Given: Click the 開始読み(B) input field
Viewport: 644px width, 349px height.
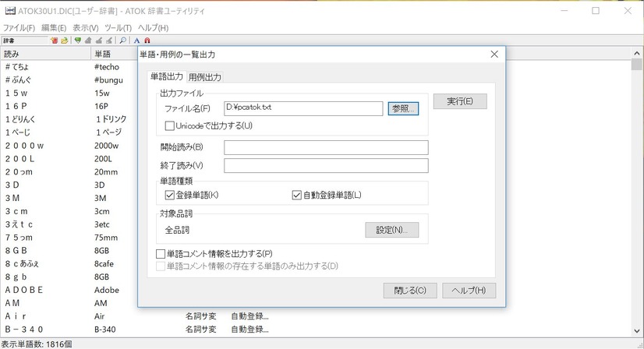Looking at the screenshot, I should click(x=326, y=147).
